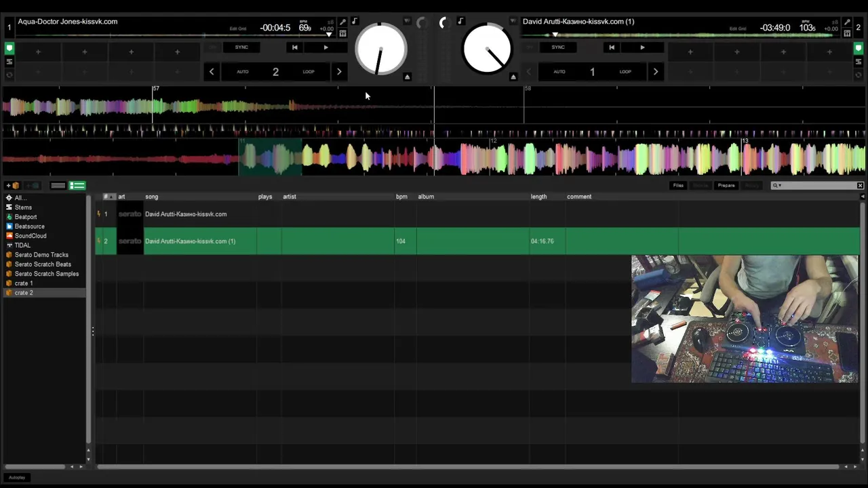
Task: Click the tempo range wrench on deck 1
Action: 342,22
